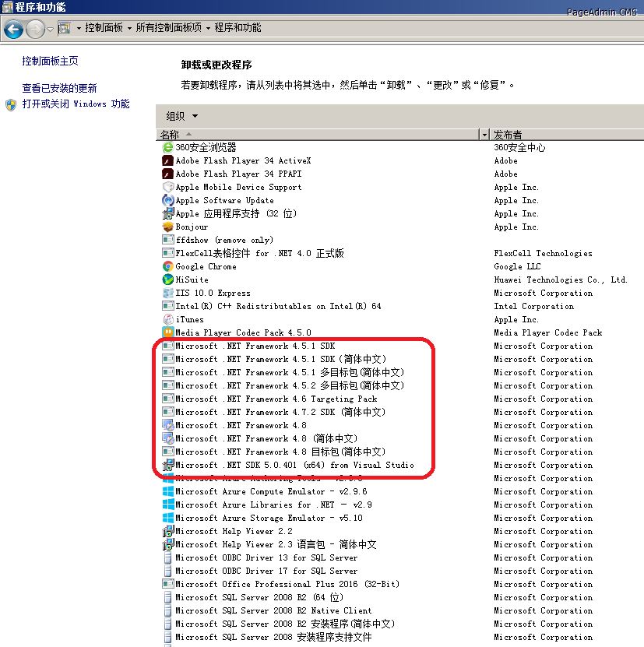The image size is (644, 647).
Task: Click the 控制面板 breadcrumb
Action: [x=104, y=28]
